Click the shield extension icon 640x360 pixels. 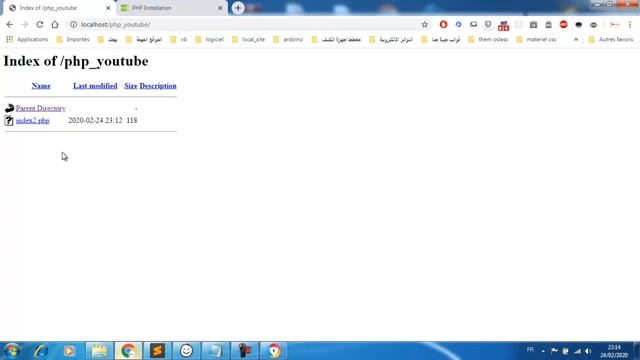tap(488, 24)
